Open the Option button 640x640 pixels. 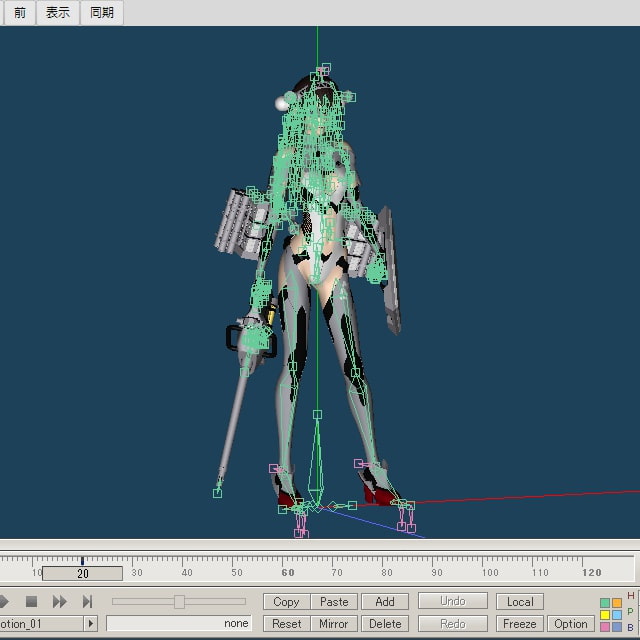[571, 623]
